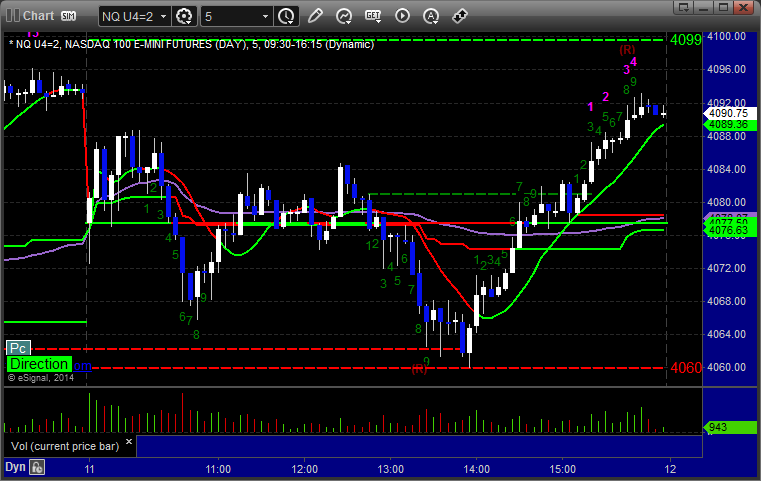Click the Dyn scaling label
Viewport: 761px width, 481px height.
click(x=15, y=467)
